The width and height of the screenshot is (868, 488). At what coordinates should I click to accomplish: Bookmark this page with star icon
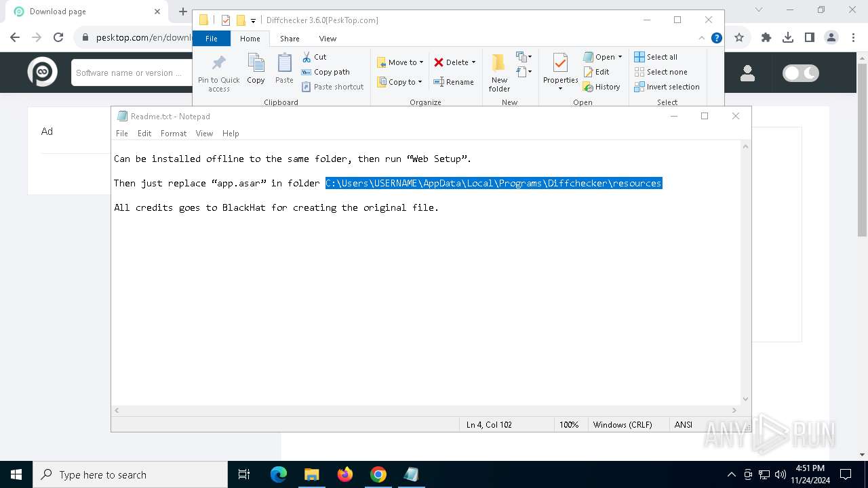pos(739,37)
